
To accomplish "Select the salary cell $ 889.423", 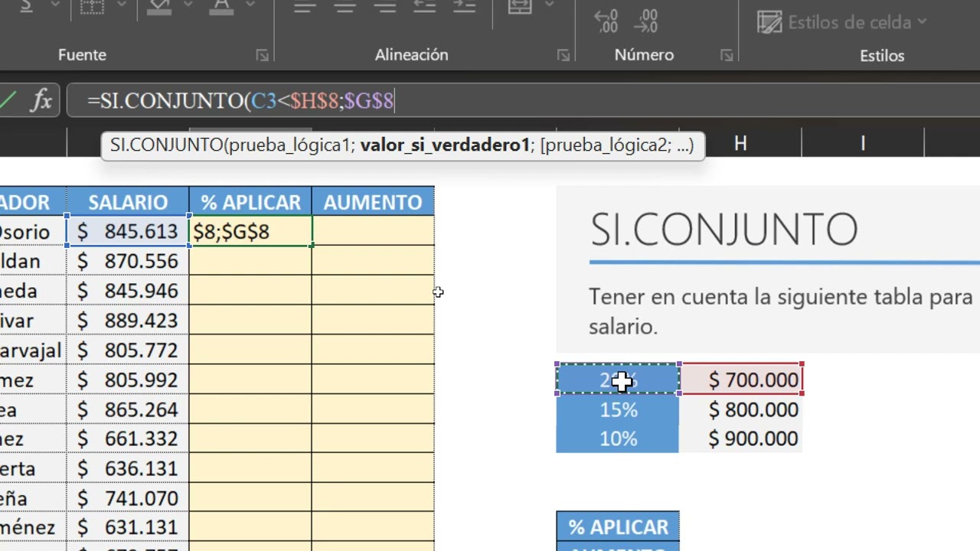I will tap(128, 321).
